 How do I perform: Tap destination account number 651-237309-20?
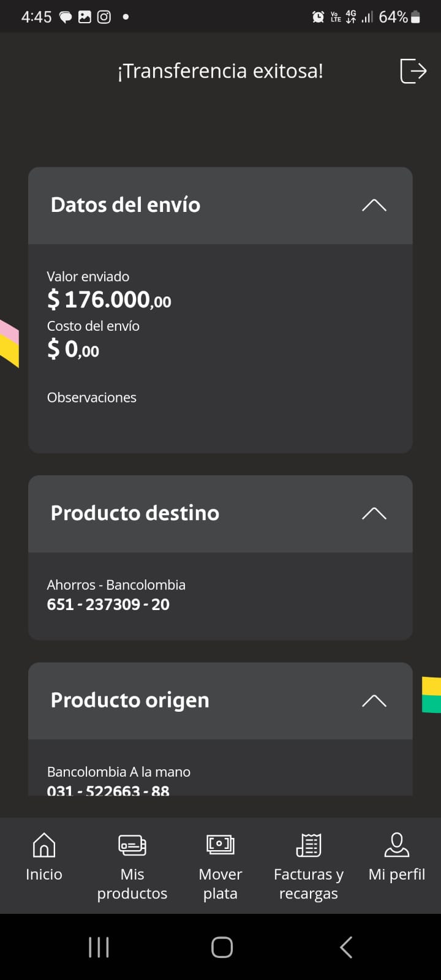click(x=108, y=605)
